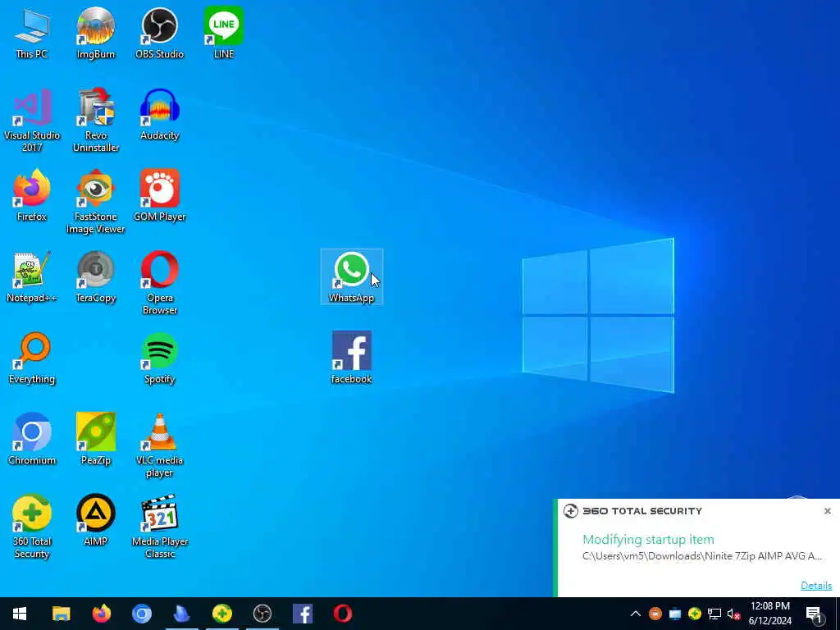Select the Everything search shortcut
The image size is (840, 630).
tap(32, 358)
